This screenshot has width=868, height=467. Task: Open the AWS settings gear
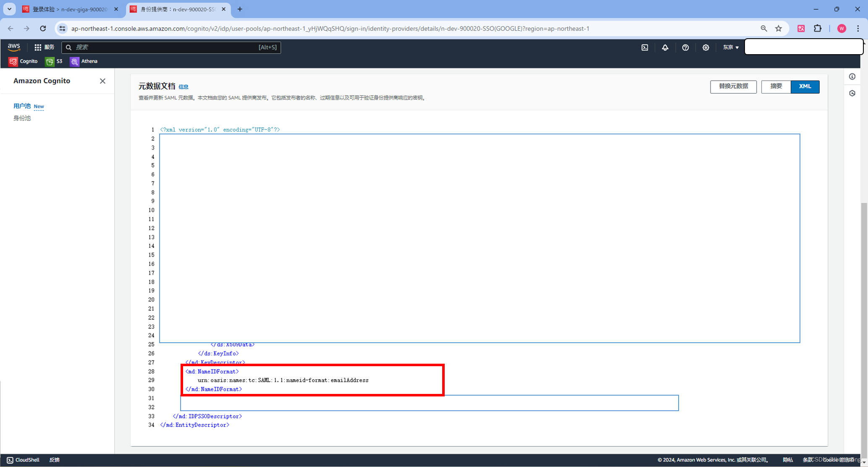pos(705,47)
